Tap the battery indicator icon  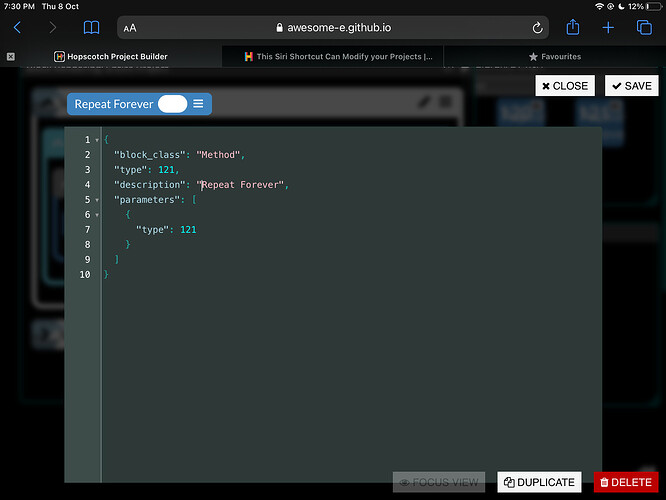pyautogui.click(x=654, y=6)
